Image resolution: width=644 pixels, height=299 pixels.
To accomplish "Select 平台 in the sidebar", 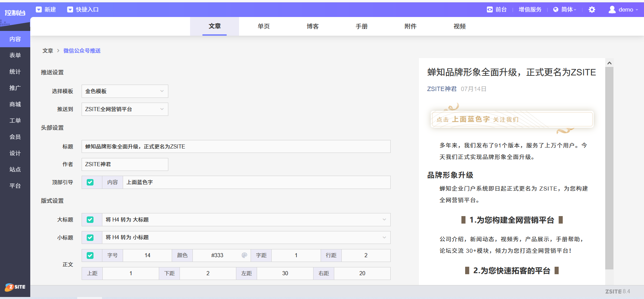I will [x=15, y=186].
